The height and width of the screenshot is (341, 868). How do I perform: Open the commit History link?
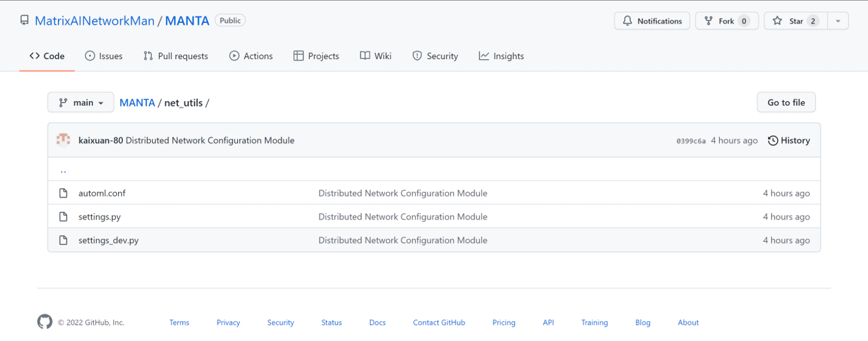pyautogui.click(x=789, y=140)
